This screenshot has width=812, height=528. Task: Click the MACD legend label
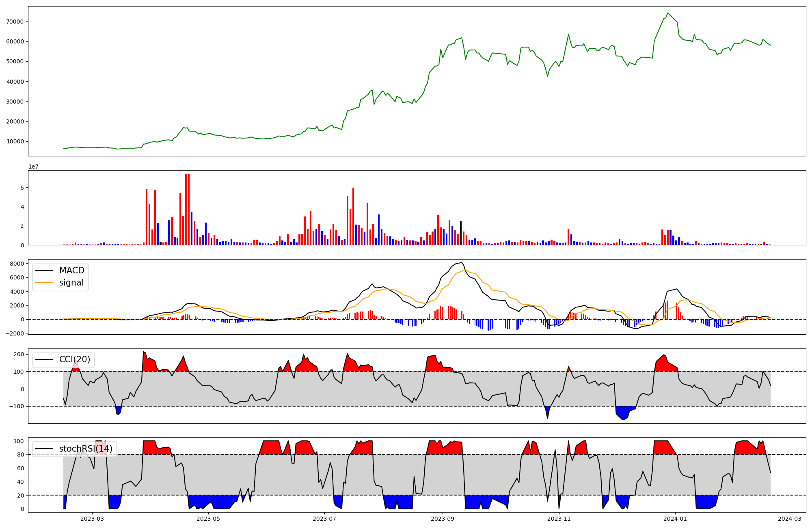point(71,270)
